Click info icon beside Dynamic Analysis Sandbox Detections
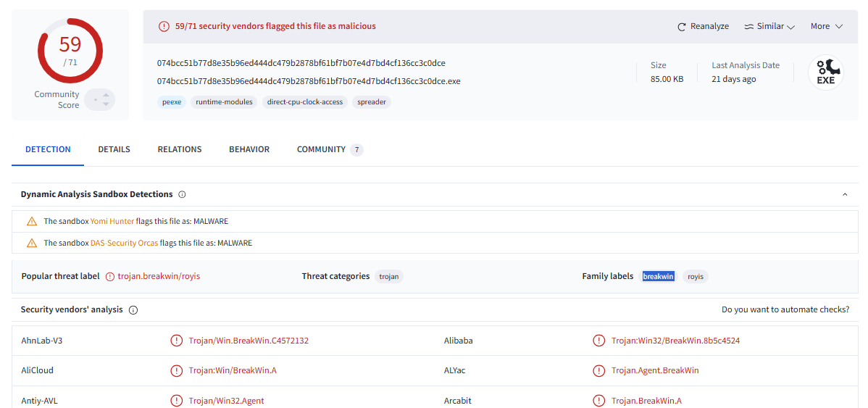The width and height of the screenshot is (868, 408). click(x=182, y=194)
